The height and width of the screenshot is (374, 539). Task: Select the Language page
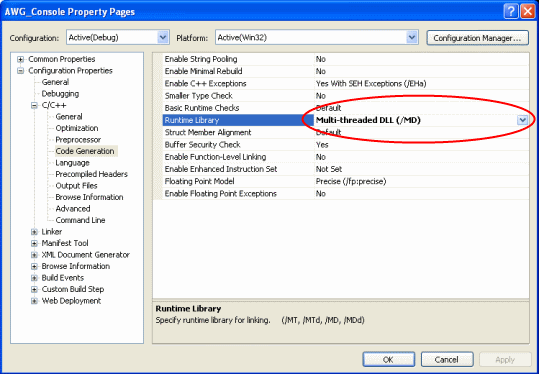[x=72, y=163]
